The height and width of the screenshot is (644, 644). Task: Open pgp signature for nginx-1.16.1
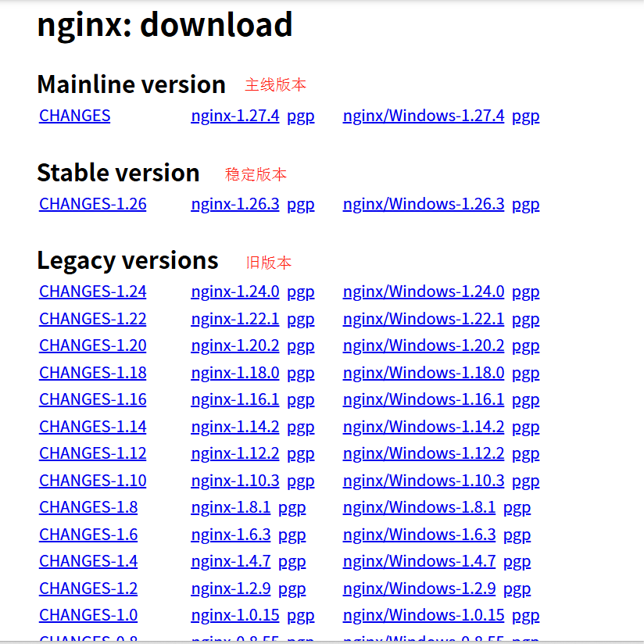pos(301,399)
